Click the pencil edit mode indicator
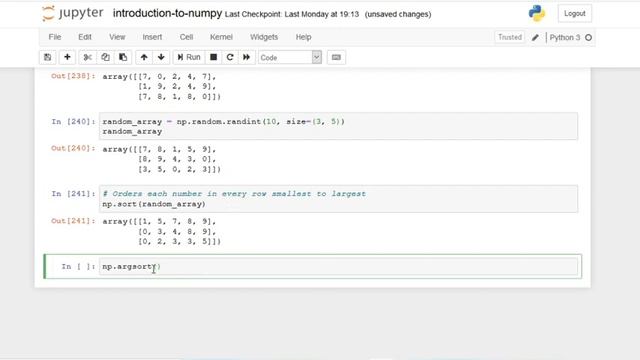The width and height of the screenshot is (640, 360). pyautogui.click(x=535, y=38)
